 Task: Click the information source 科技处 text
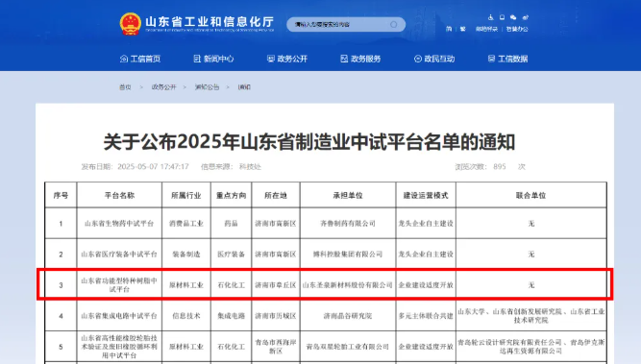pyautogui.click(x=250, y=167)
